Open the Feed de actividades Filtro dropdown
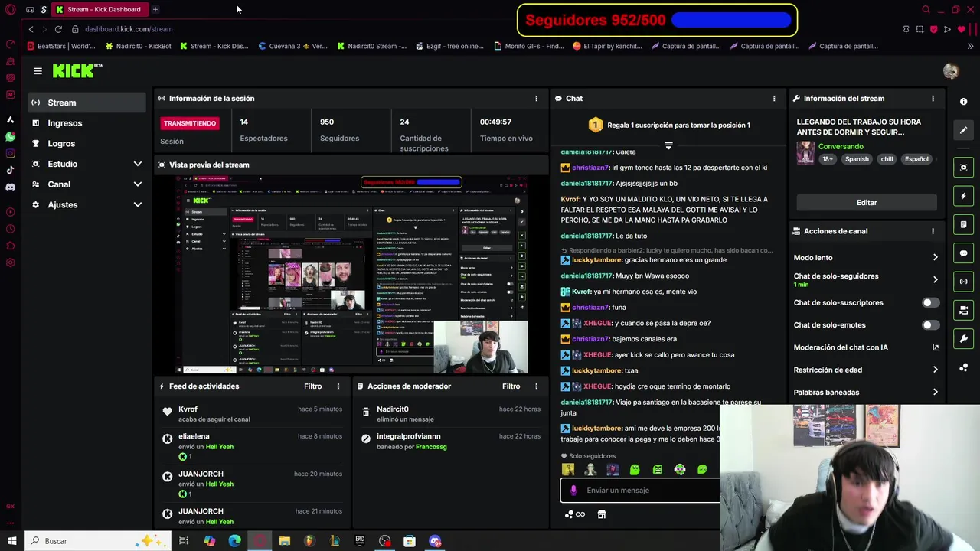The width and height of the screenshot is (980, 551). (x=312, y=386)
